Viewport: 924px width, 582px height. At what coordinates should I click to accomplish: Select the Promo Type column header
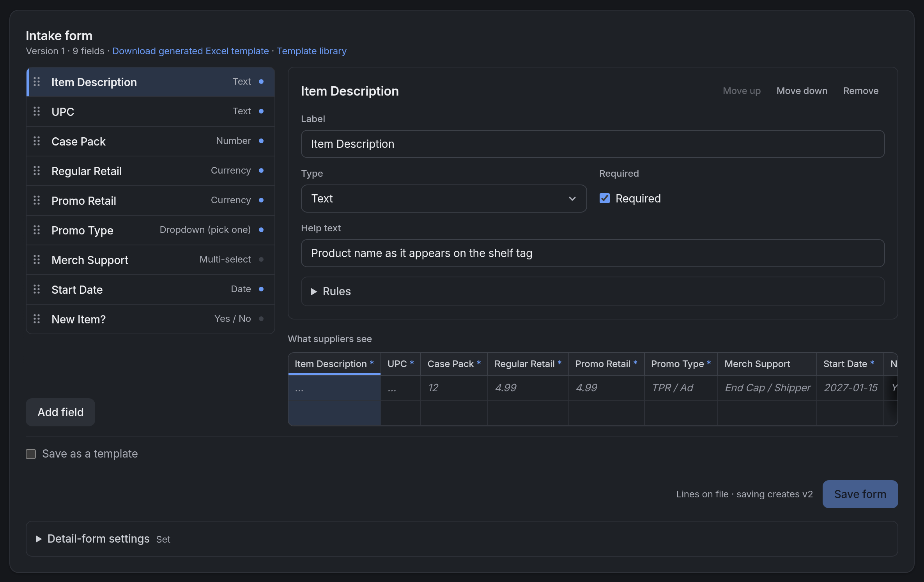pos(681,364)
